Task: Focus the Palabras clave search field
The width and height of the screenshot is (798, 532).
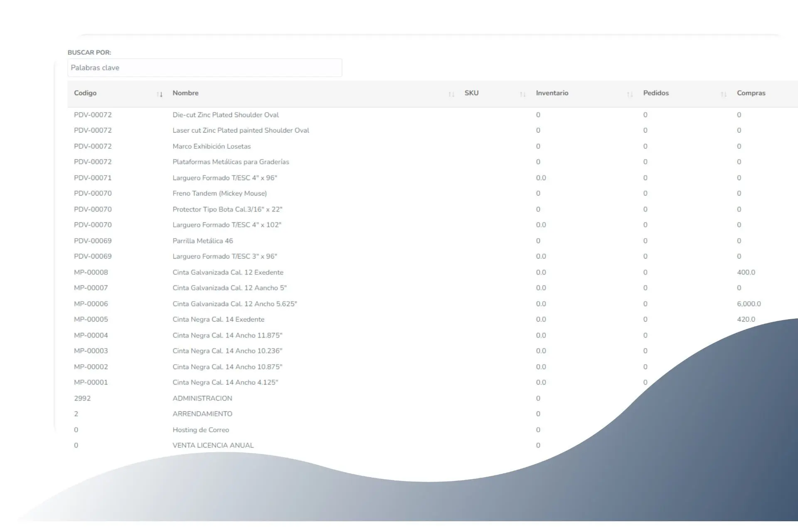Action: [x=204, y=68]
